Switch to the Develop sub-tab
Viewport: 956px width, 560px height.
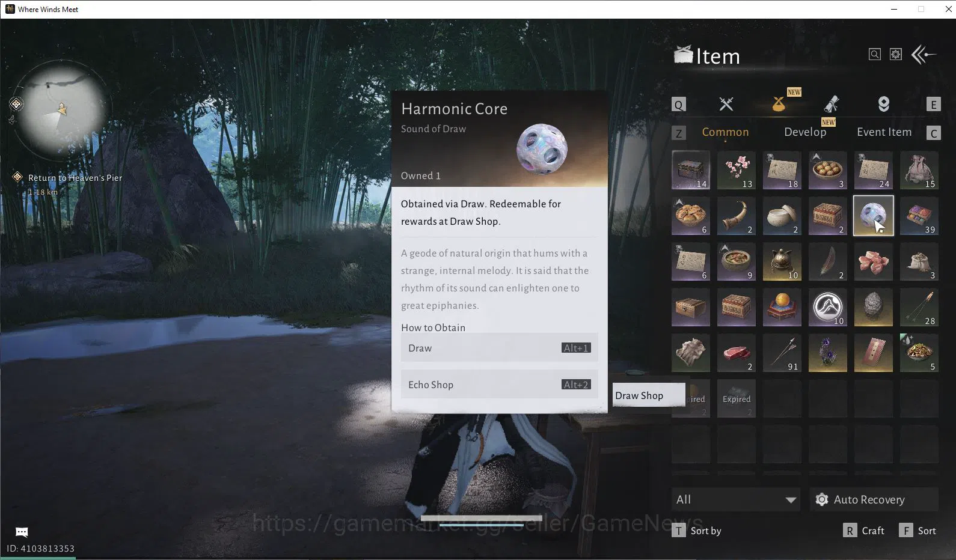[x=805, y=132]
